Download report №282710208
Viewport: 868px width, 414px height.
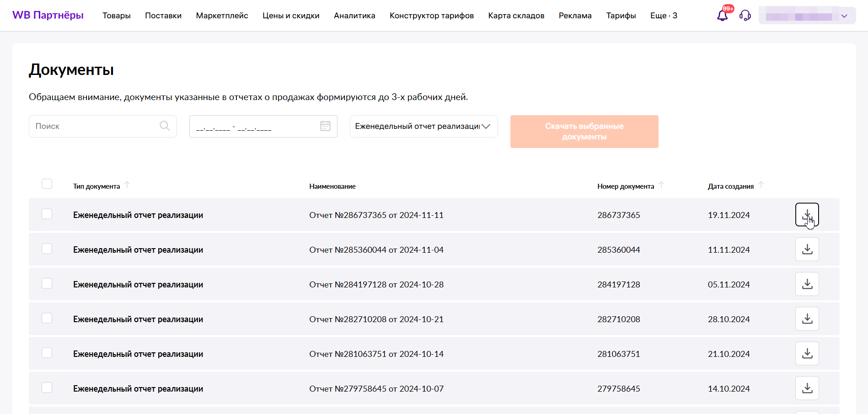pos(807,318)
